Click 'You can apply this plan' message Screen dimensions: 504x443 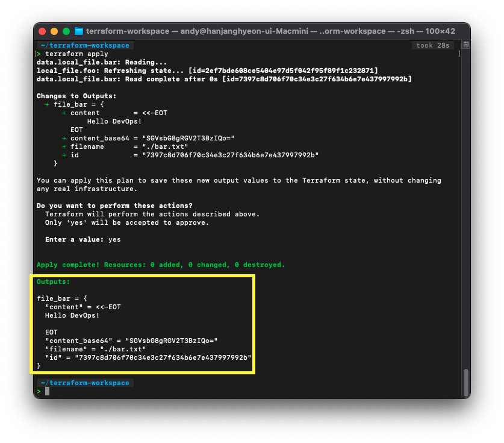pos(239,180)
